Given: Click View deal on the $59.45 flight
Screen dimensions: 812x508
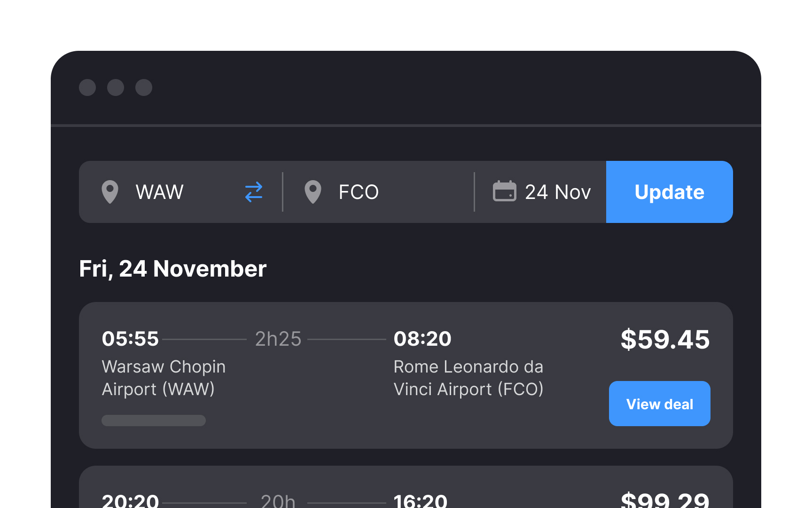Looking at the screenshot, I should click(x=659, y=404).
